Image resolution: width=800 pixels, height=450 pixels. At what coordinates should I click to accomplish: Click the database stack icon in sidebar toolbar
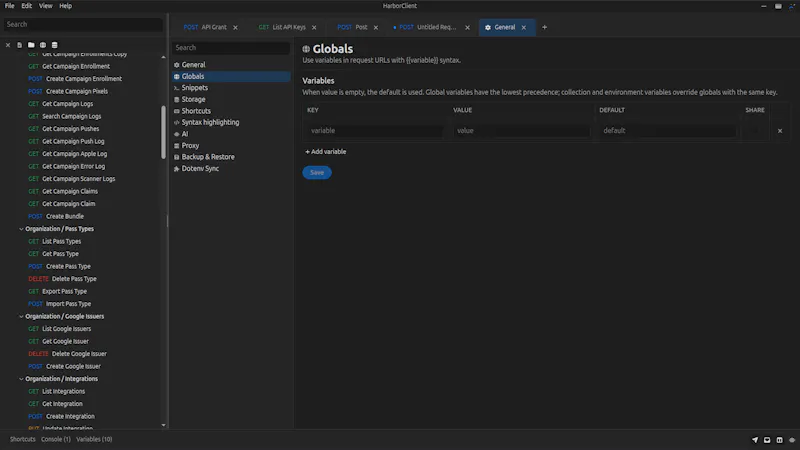click(x=55, y=45)
